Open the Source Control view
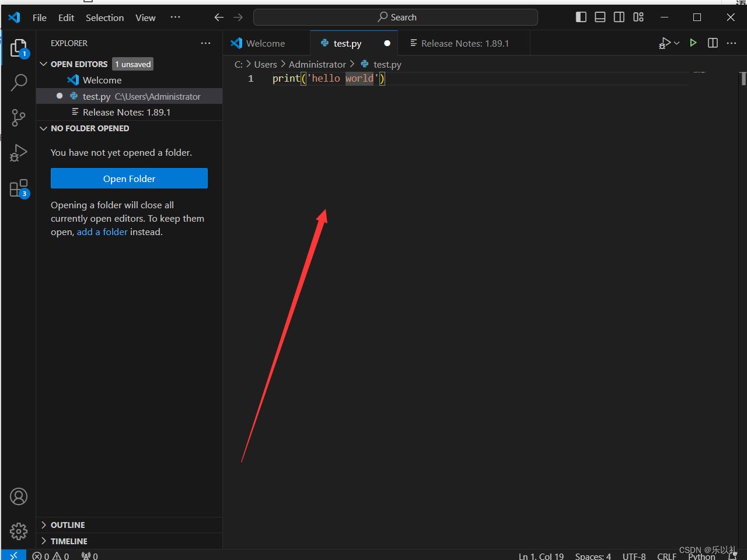Screen dimensions: 747x560 [x=18, y=118]
